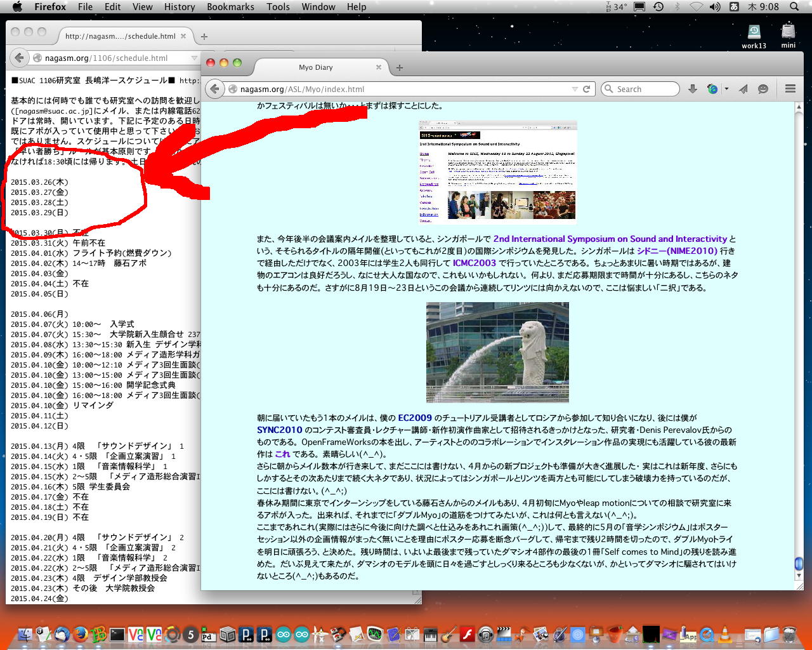Open the chat bubble Hello icon
Image resolution: width=812 pixels, height=650 pixels.
[x=763, y=89]
